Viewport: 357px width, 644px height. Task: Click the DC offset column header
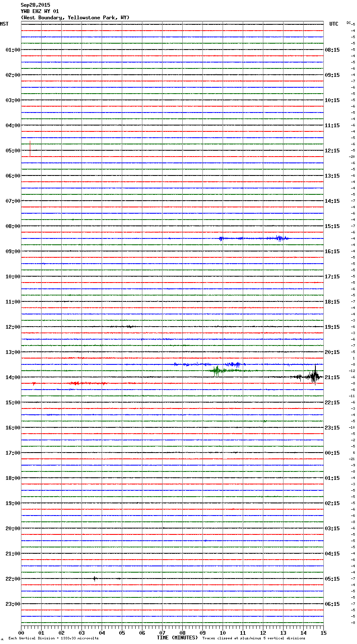pyautogui.click(x=349, y=23)
